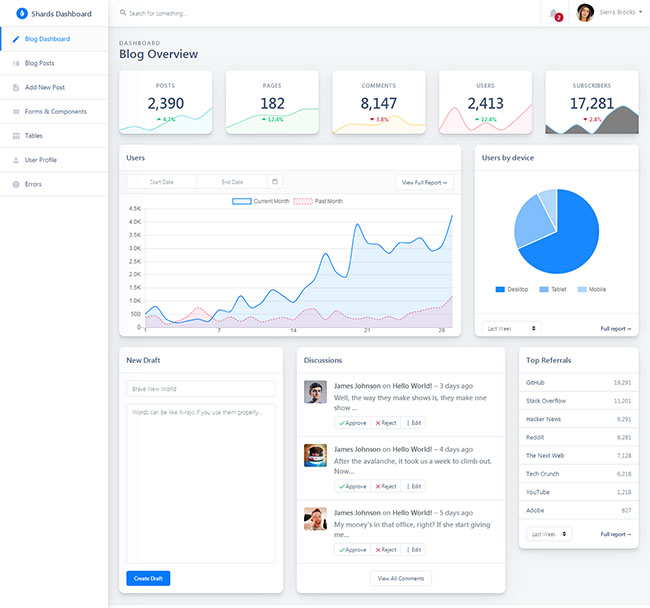Click the notifications bell icon
Screen dimensions: 650x608
click(555, 13)
